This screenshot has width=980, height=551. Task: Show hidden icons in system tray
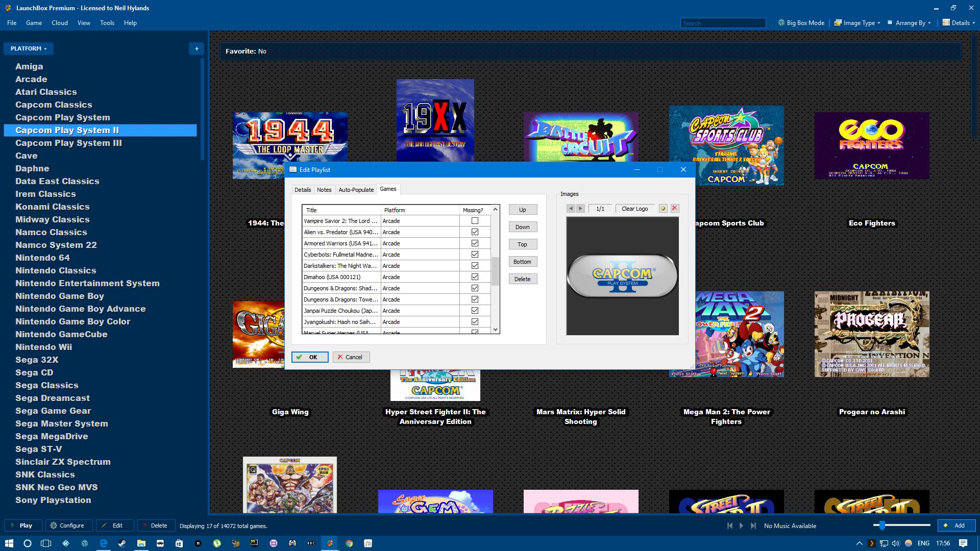[859, 543]
